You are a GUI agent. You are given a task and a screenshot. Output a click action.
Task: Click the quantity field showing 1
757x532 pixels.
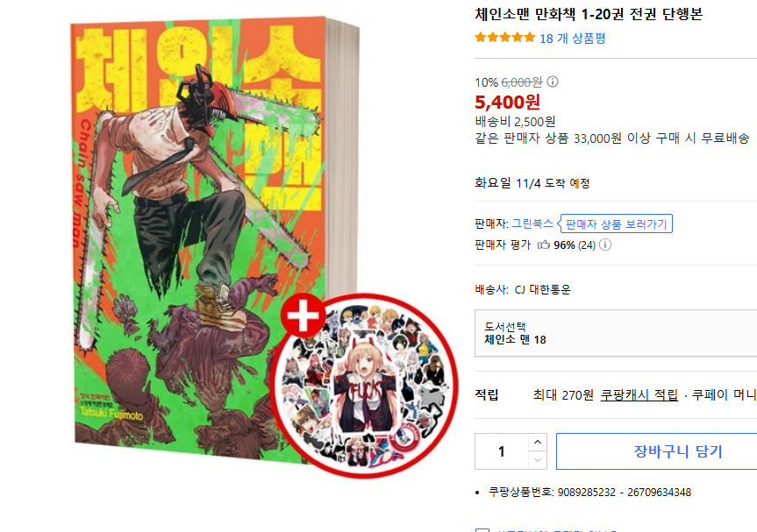coord(502,451)
